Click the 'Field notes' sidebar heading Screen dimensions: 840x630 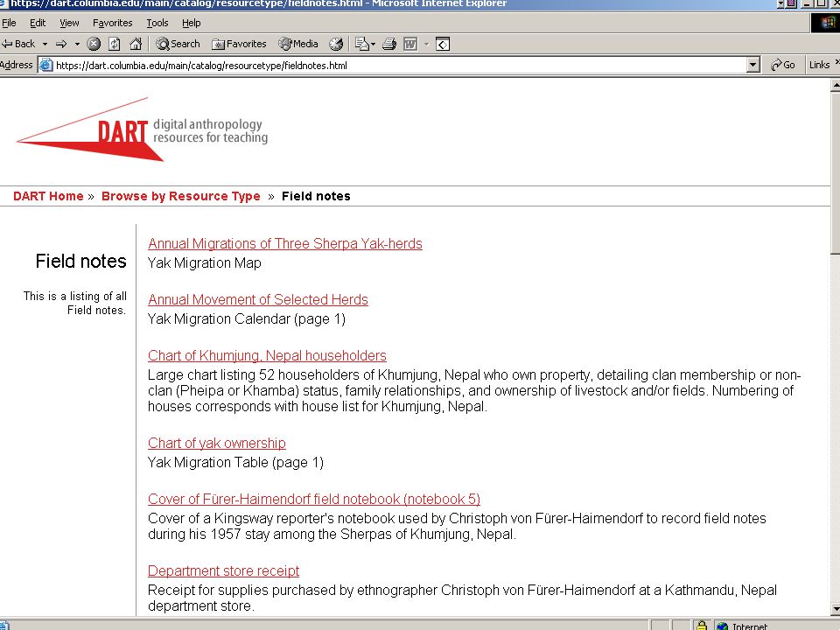[80, 262]
